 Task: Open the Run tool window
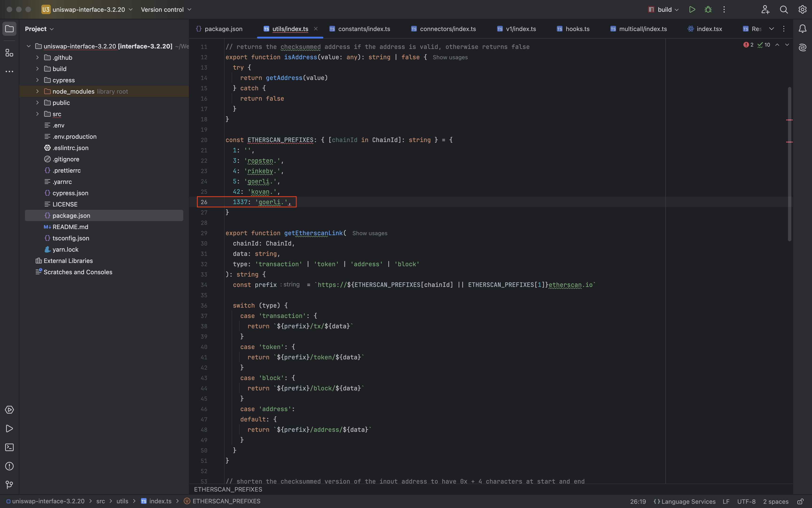(x=9, y=429)
